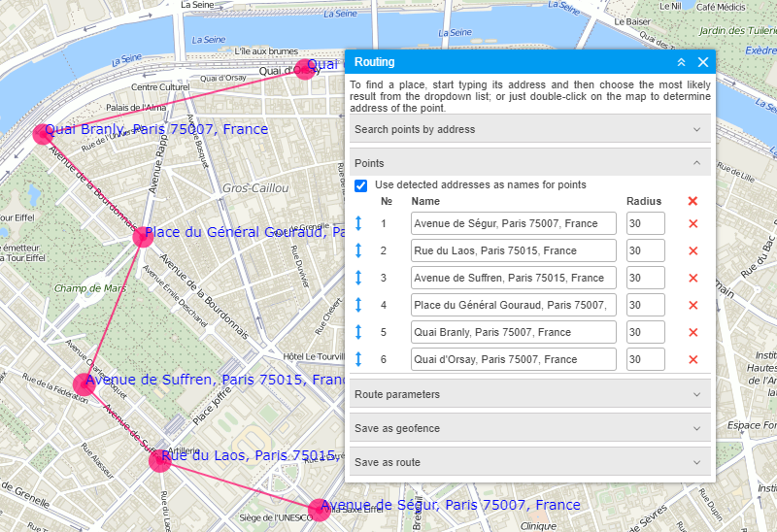
Task: Edit name field Rue du Laos
Action: (x=514, y=250)
